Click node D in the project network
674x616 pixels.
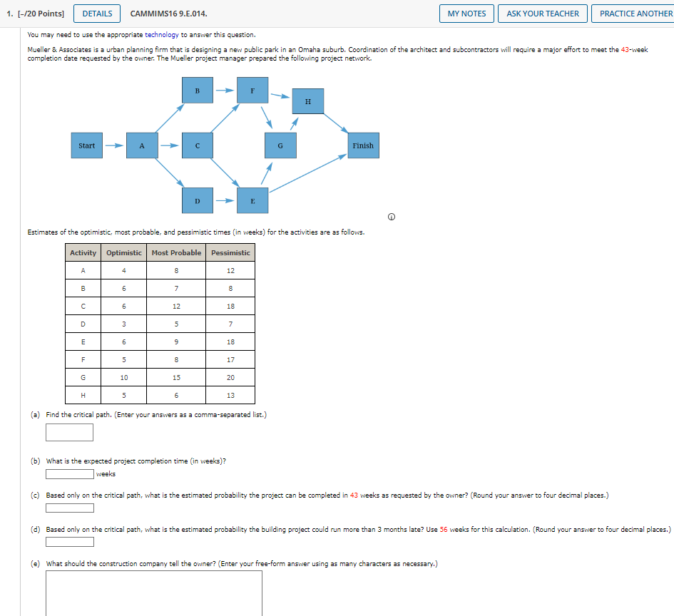pyautogui.click(x=198, y=200)
